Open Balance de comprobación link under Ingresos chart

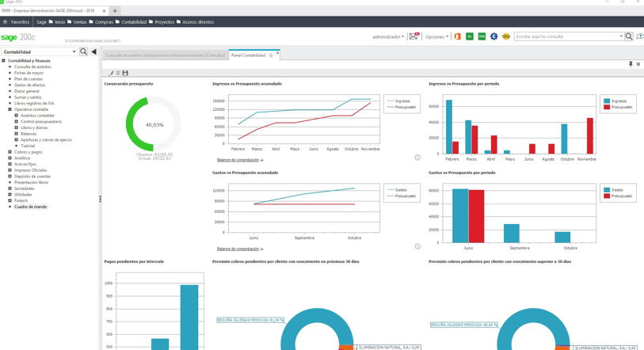pyautogui.click(x=238, y=160)
